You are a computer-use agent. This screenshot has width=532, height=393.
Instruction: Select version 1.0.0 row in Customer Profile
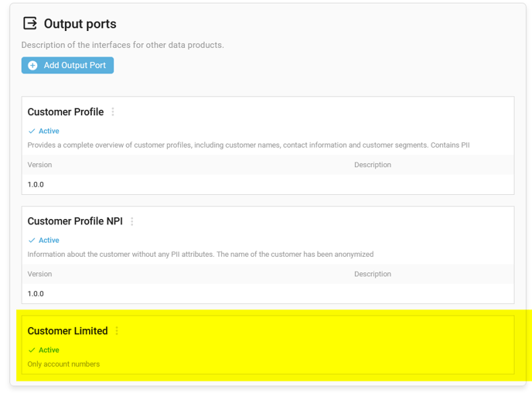point(268,184)
